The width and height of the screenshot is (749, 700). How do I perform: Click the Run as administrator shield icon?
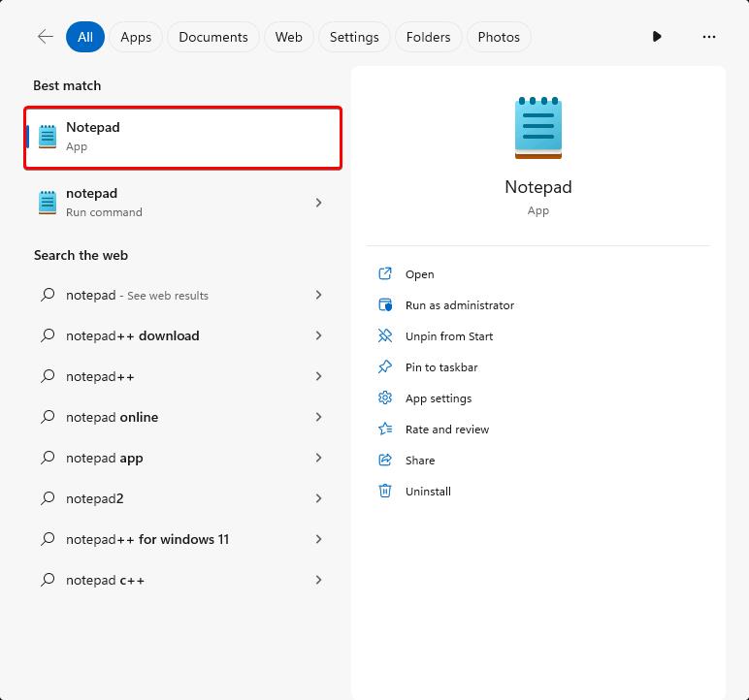click(385, 304)
